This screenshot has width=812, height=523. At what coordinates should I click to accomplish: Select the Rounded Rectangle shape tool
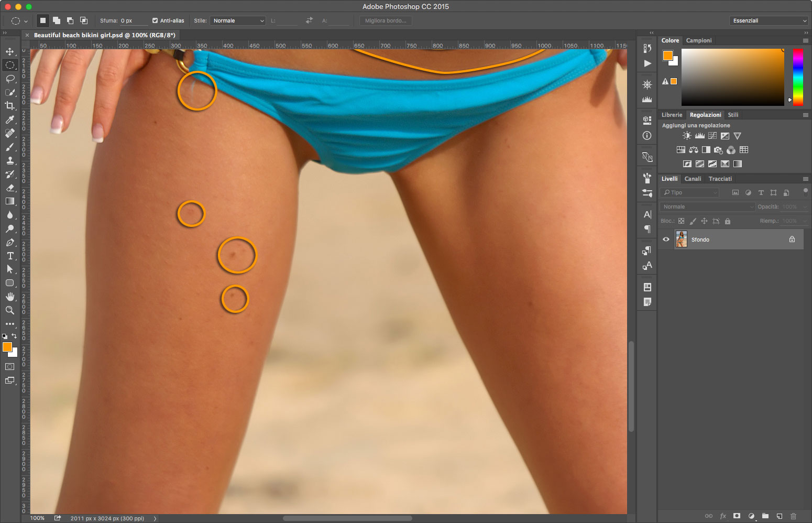click(x=10, y=283)
